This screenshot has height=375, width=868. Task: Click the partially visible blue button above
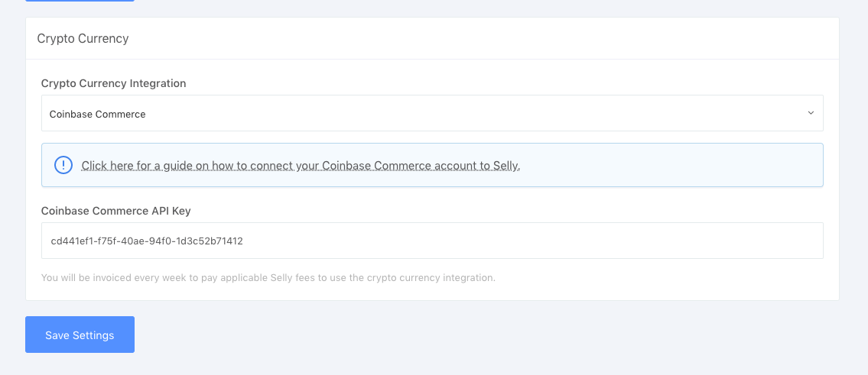80,1
